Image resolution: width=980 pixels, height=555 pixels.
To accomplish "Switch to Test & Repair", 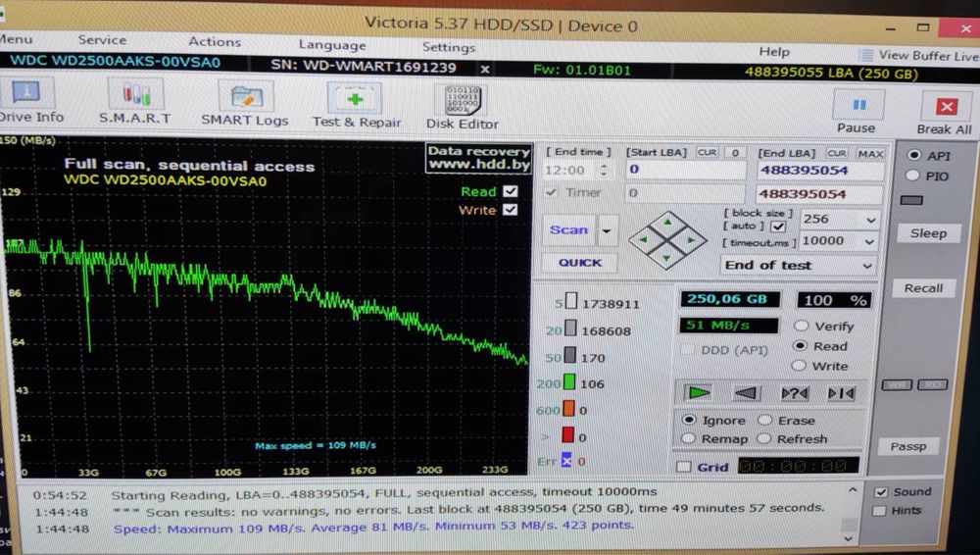I will 357,106.
